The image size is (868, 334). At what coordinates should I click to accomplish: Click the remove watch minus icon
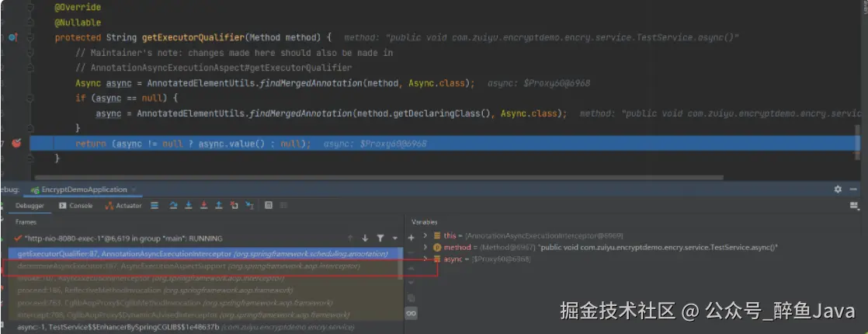[x=411, y=253]
